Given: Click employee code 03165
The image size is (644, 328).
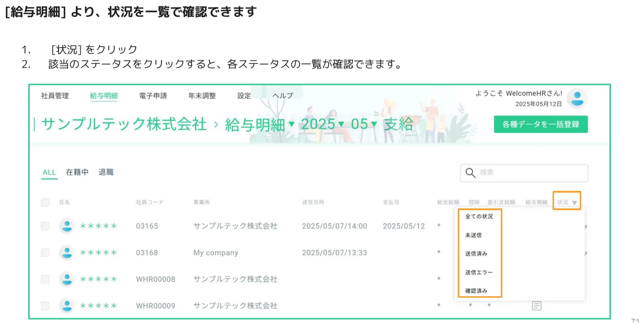Looking at the screenshot, I should coord(147,226).
